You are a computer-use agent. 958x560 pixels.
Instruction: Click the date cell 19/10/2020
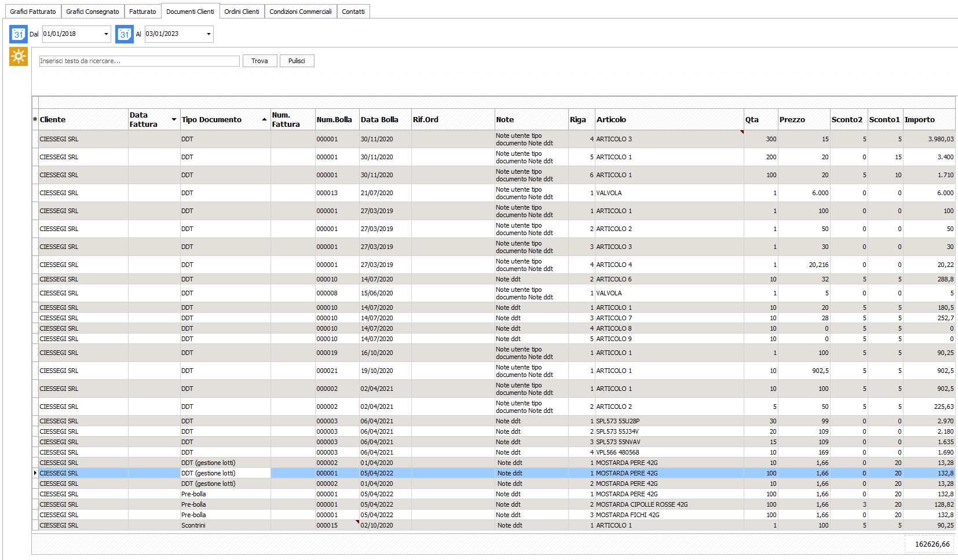pos(385,371)
